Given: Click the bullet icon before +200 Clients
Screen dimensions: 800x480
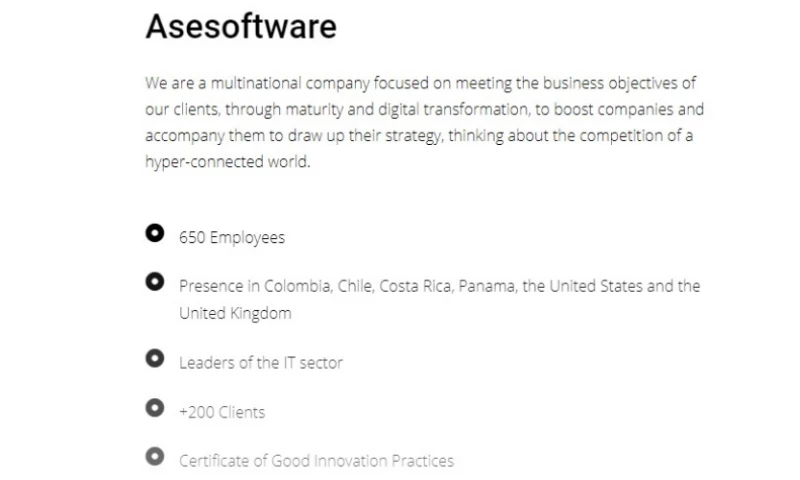Looking at the screenshot, I should tap(154, 407).
